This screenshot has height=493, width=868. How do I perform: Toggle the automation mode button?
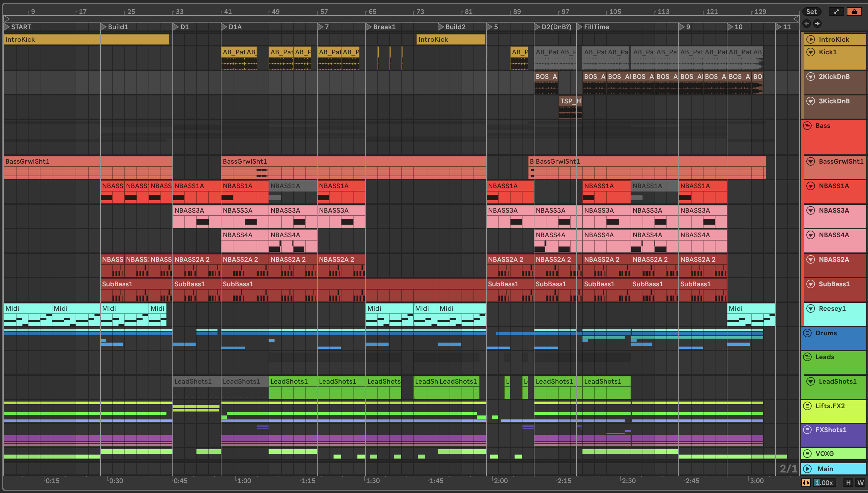(836, 12)
